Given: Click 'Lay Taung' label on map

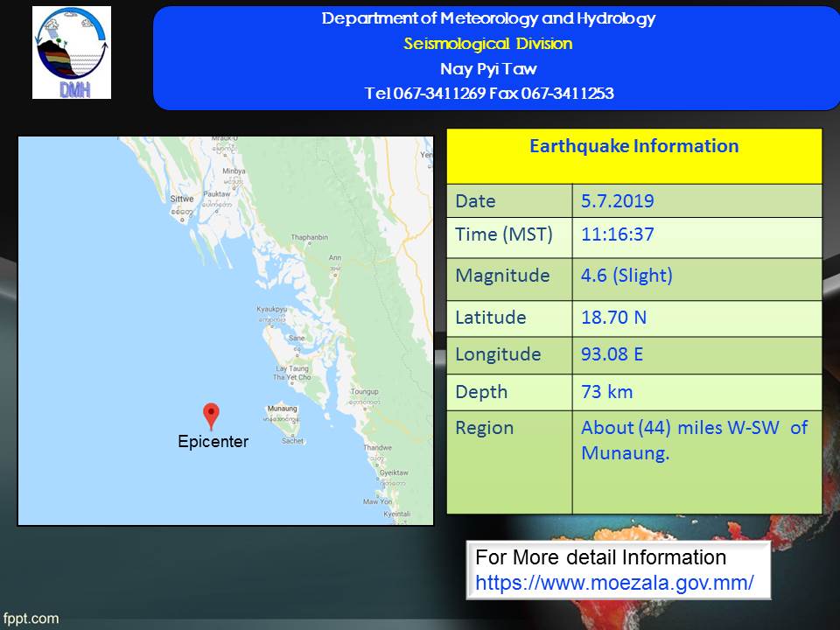Looking at the screenshot, I should (292, 368).
